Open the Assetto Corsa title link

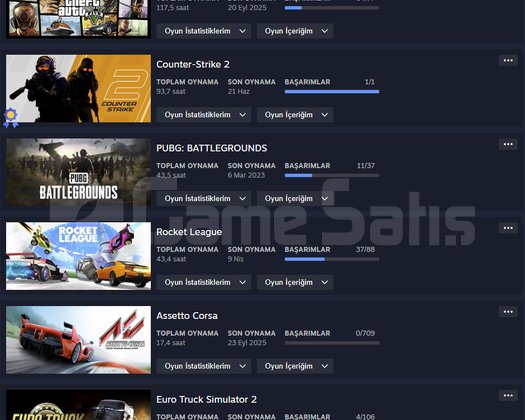pos(187,316)
